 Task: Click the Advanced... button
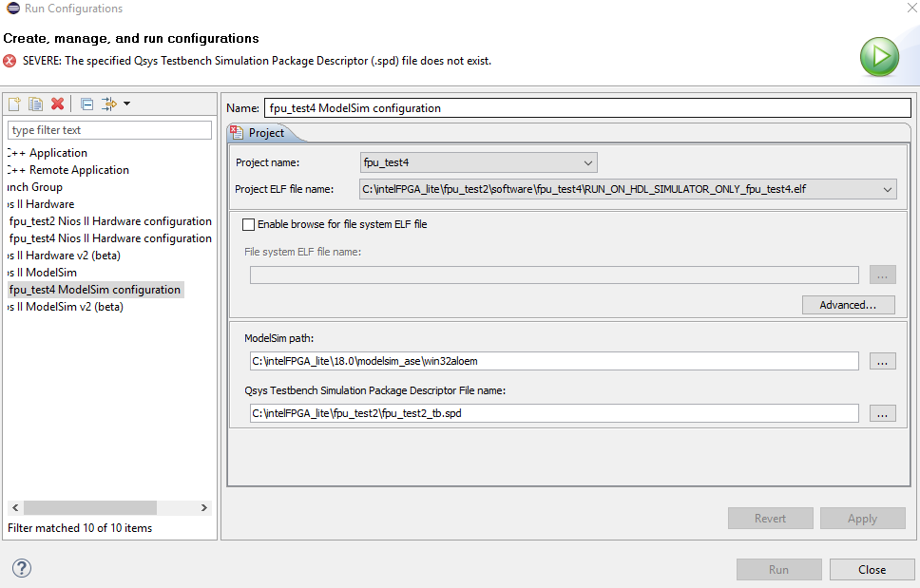(x=849, y=305)
